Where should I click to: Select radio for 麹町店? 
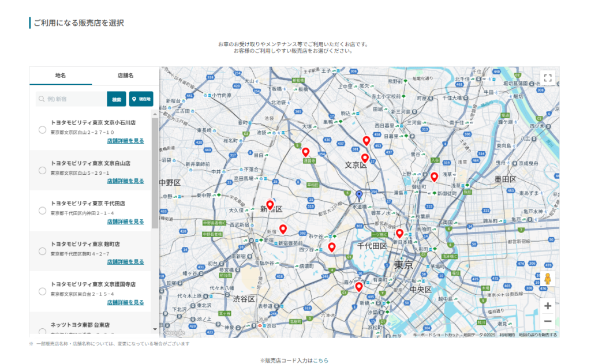point(42,252)
